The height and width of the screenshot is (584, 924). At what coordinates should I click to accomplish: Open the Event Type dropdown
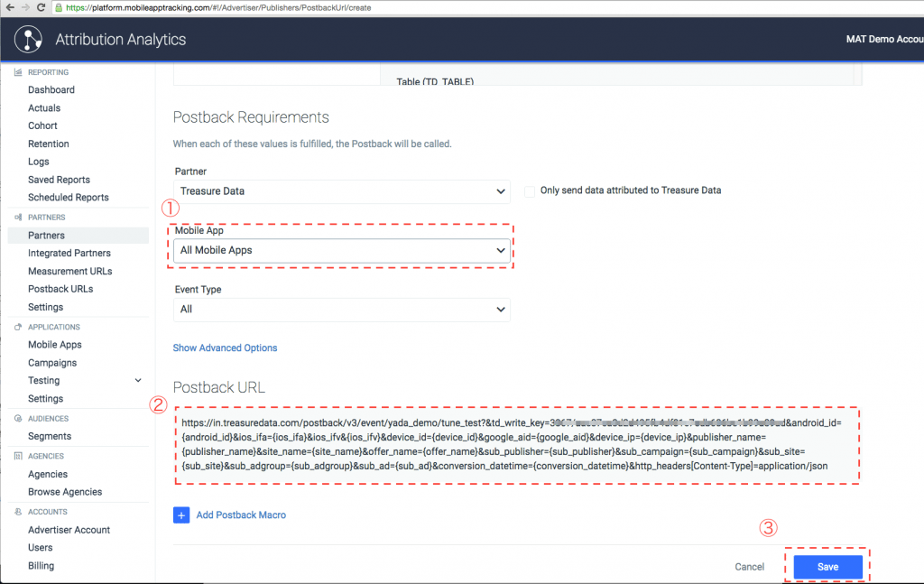[x=342, y=310]
